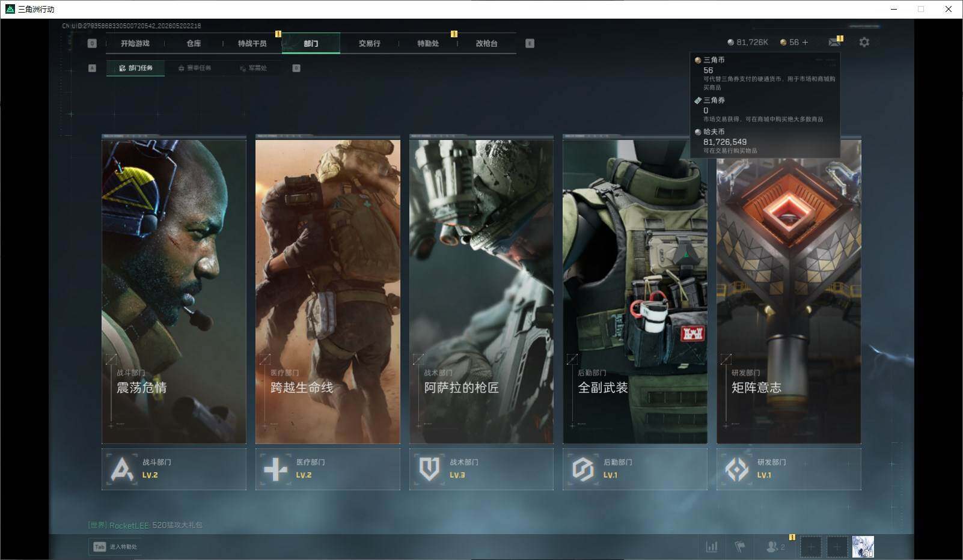The image size is (963, 560).
Task: Click the UID text at top left
Action: (132, 26)
